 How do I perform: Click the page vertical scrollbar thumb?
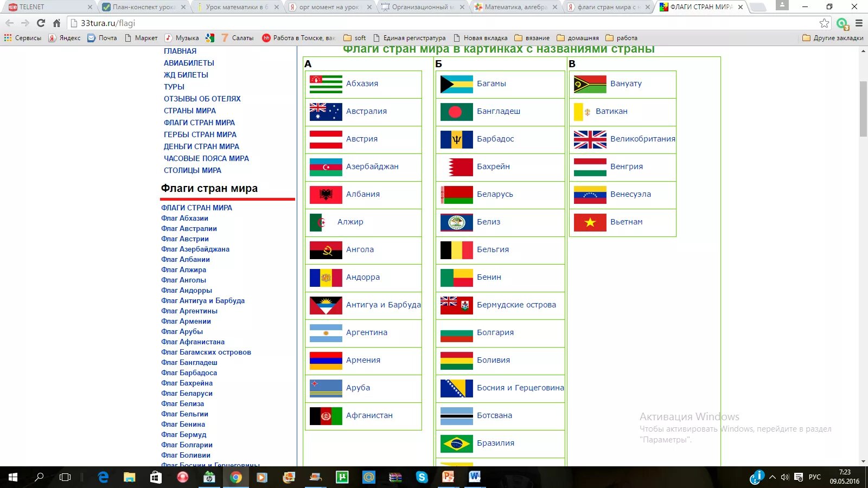pos(863,108)
